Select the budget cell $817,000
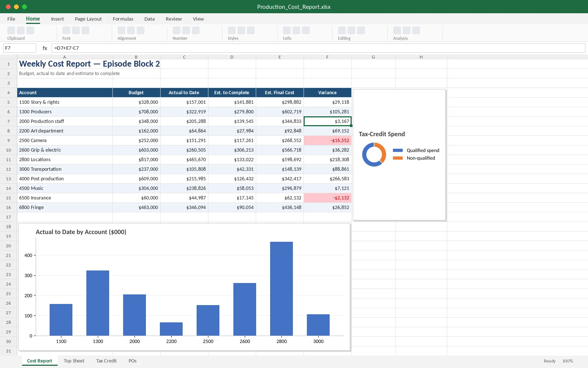This screenshot has height=368, width=588. pyautogui.click(x=136, y=160)
